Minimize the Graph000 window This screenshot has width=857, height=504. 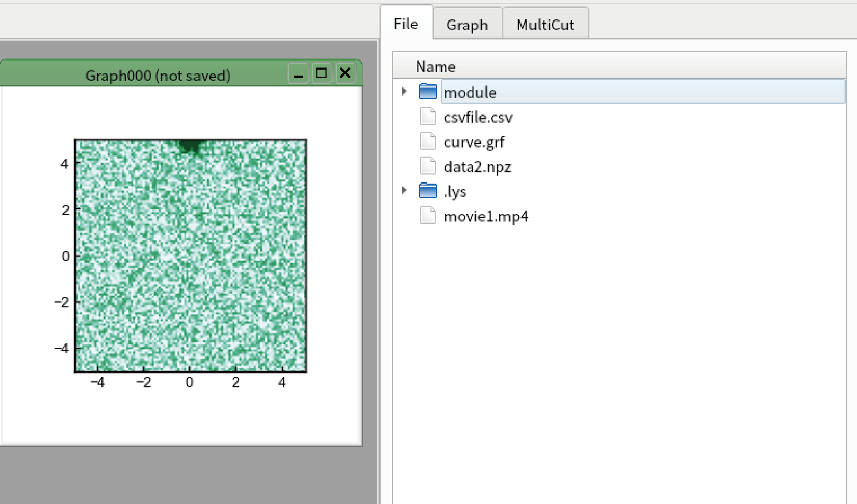(298, 73)
